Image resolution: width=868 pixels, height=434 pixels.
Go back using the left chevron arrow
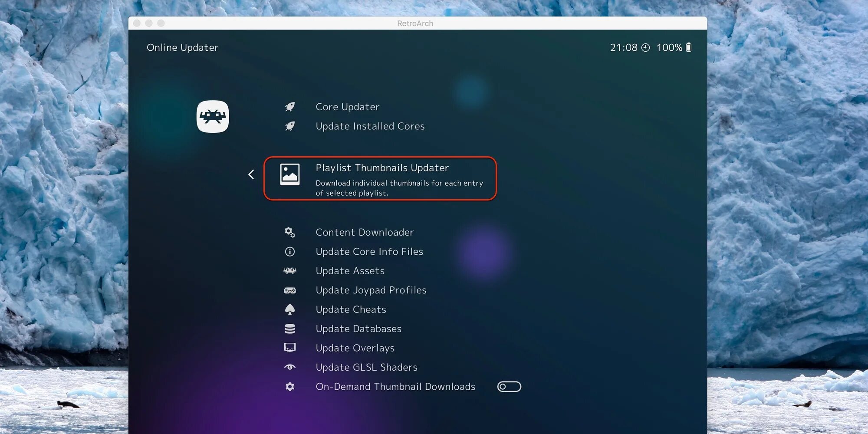(251, 174)
